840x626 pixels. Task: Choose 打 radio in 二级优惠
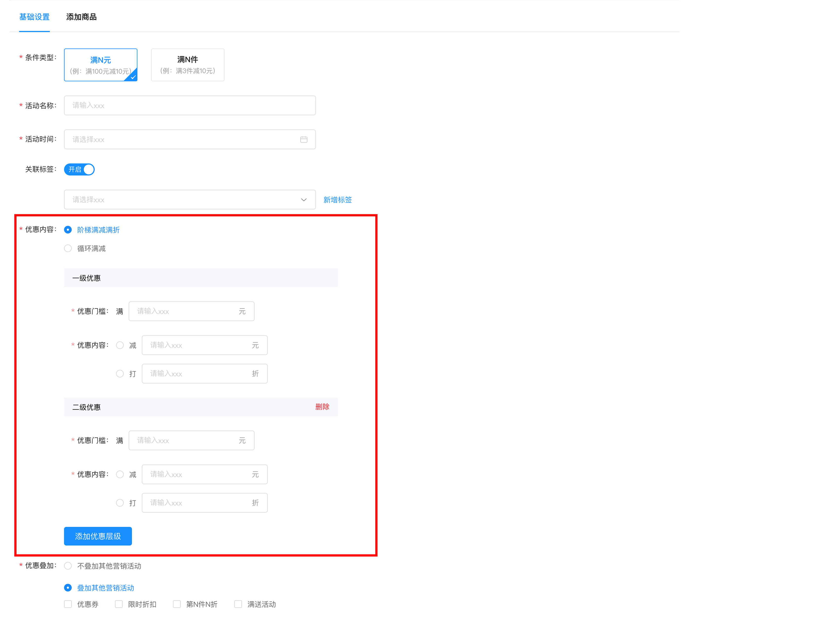point(120,503)
